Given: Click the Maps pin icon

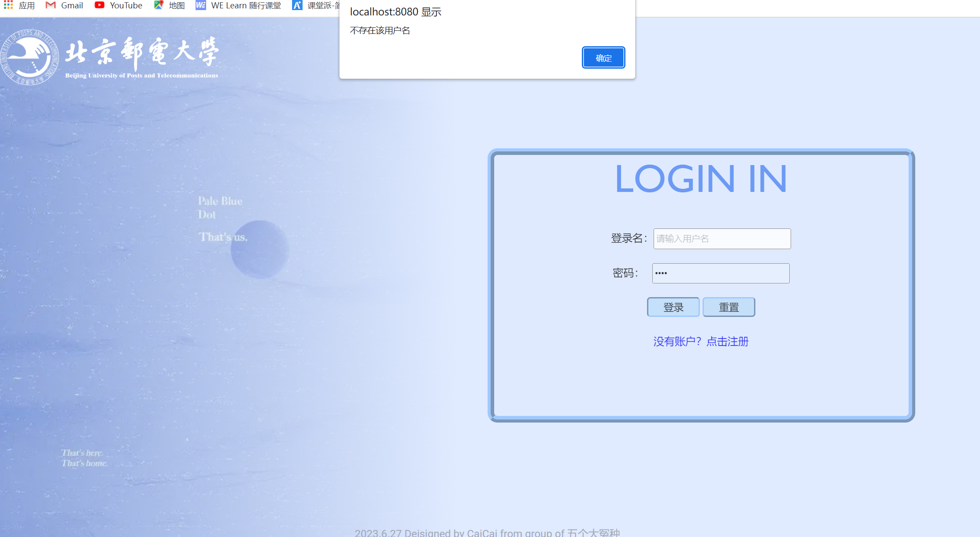Looking at the screenshot, I should tap(159, 5).
